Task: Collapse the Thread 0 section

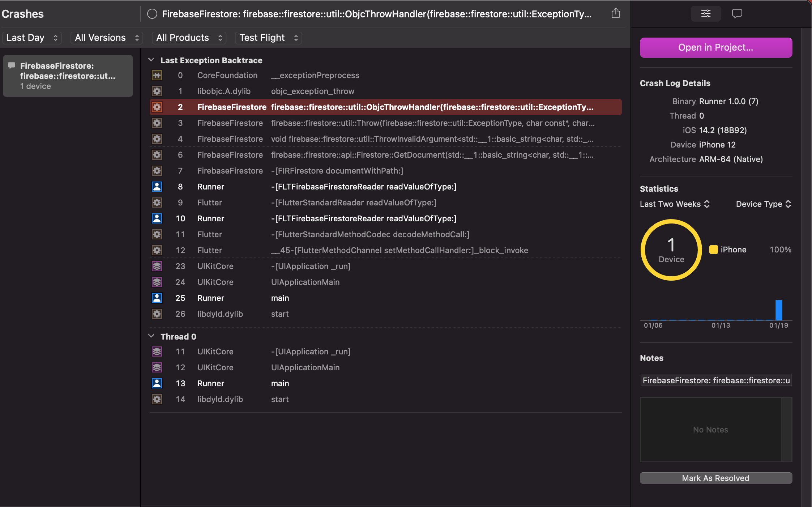Action: (x=151, y=336)
